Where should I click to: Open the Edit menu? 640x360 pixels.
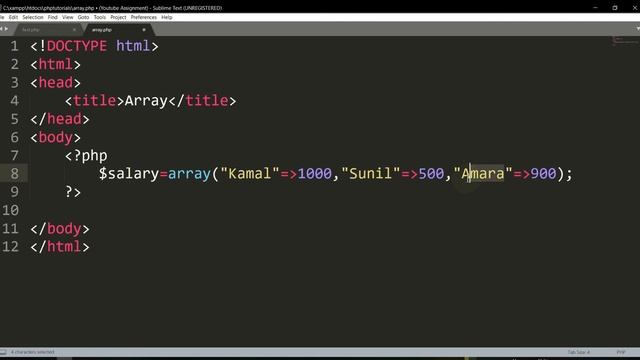click(x=13, y=17)
